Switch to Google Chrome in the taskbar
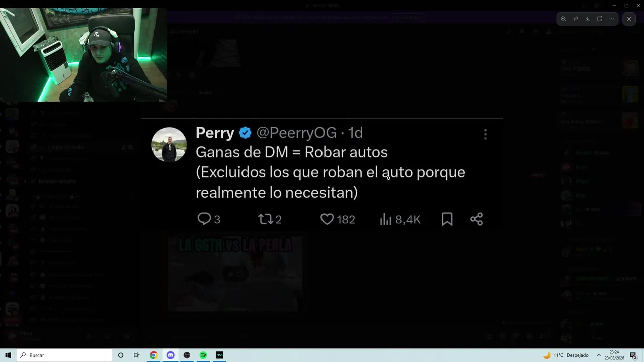Viewport: 644px width, 362px height. click(154, 355)
